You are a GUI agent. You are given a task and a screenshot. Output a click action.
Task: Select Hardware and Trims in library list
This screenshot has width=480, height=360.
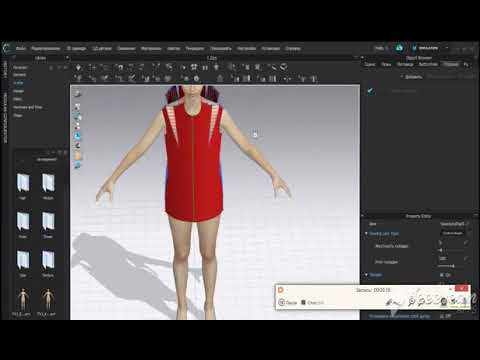[27, 107]
